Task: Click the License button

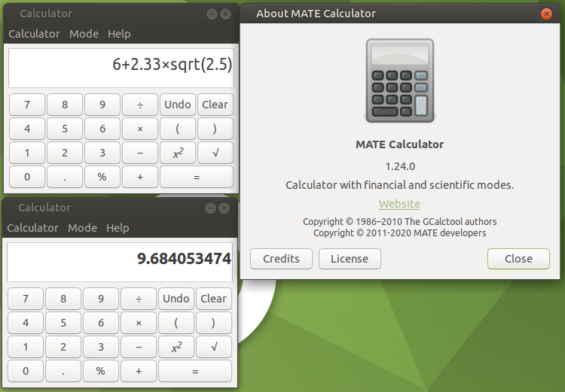Action: pyautogui.click(x=350, y=259)
